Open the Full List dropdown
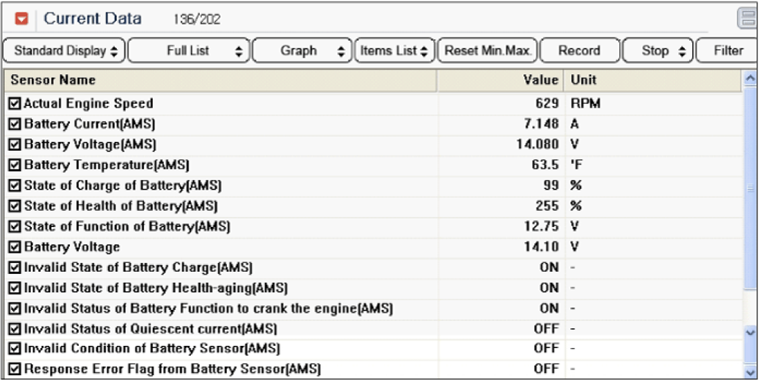 [189, 51]
